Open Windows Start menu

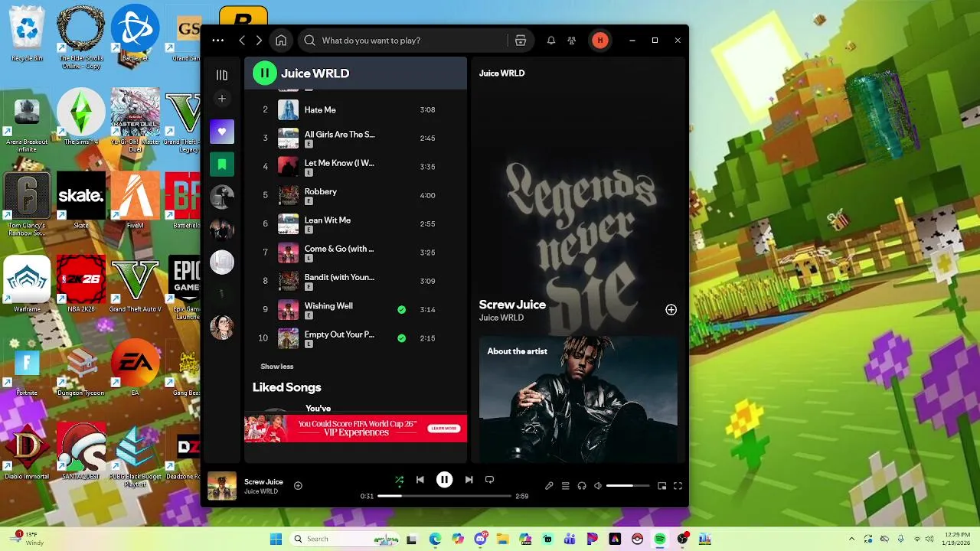coord(276,539)
